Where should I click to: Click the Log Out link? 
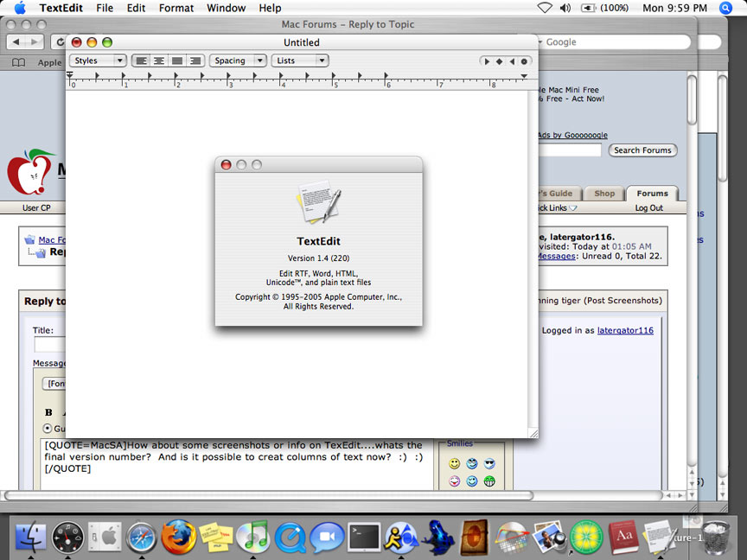tap(648, 208)
